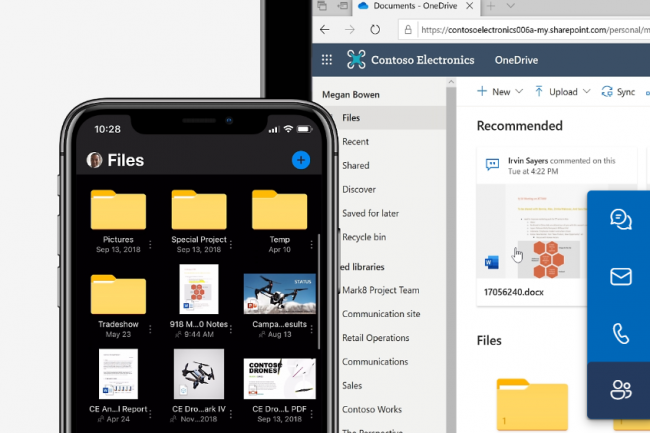Open more options for the Tradeshow folder
The height and width of the screenshot is (433, 650).
tap(150, 329)
